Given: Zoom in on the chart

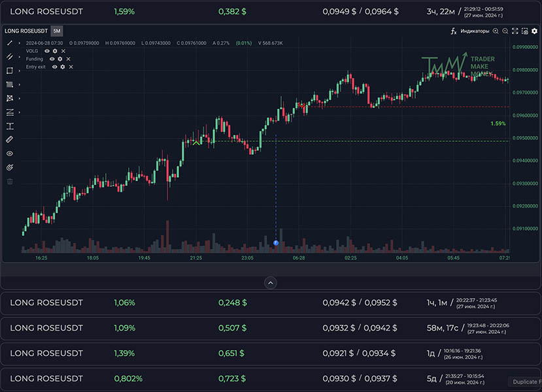Looking at the screenshot, I should tap(496, 31).
